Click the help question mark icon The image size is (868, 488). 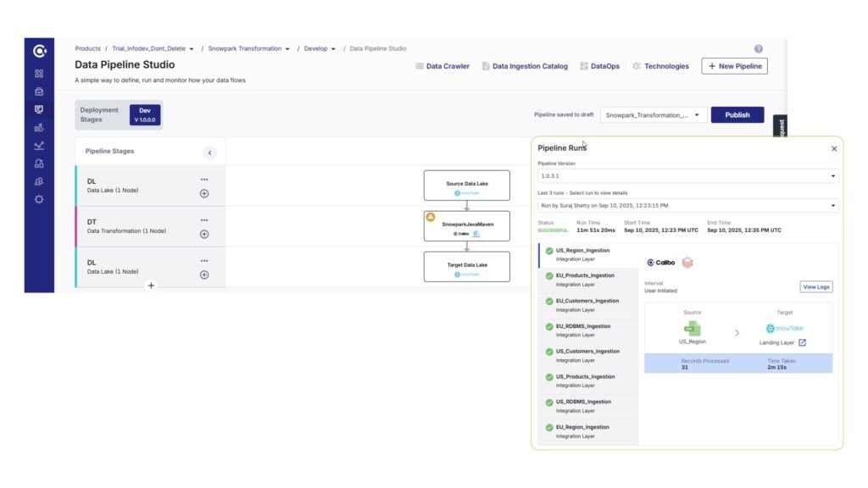coord(758,49)
